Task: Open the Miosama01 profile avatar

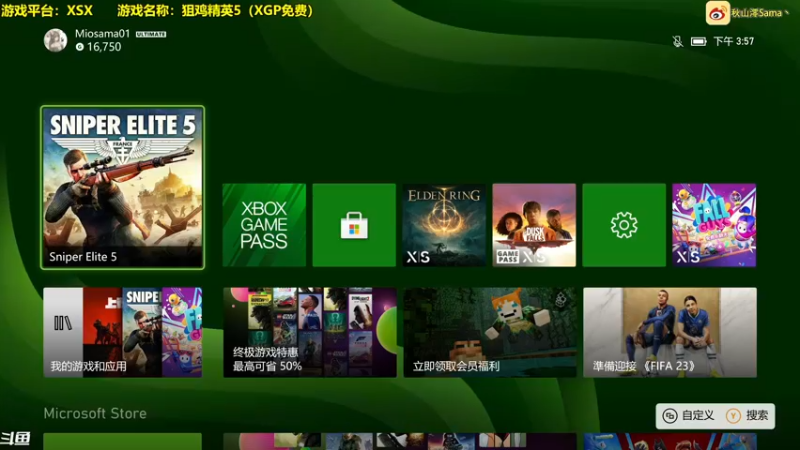Action: 55,40
